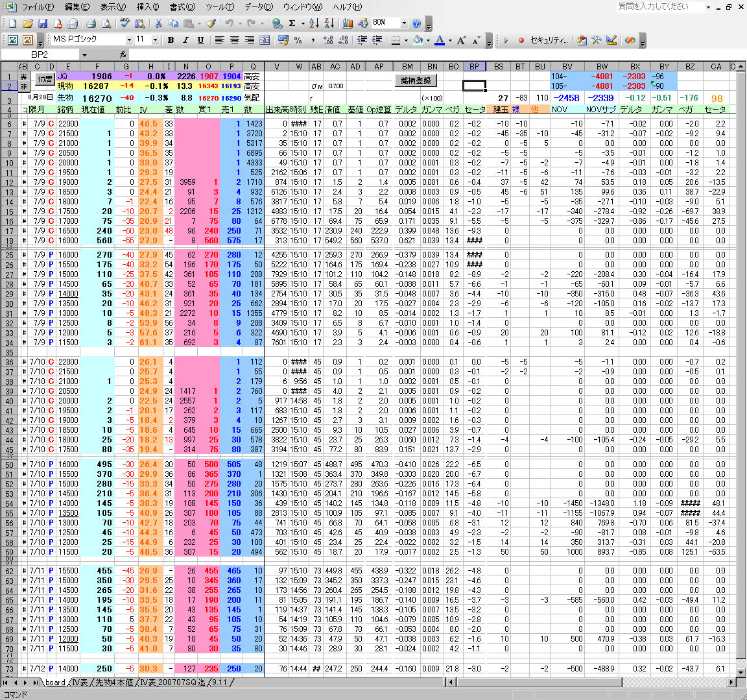Expand the Name Box dropdown arrow

(x=84, y=54)
